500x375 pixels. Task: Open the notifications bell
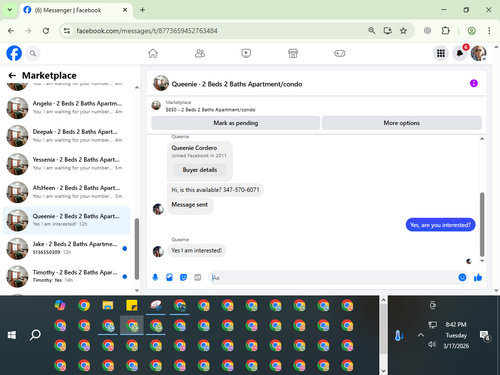click(x=460, y=53)
